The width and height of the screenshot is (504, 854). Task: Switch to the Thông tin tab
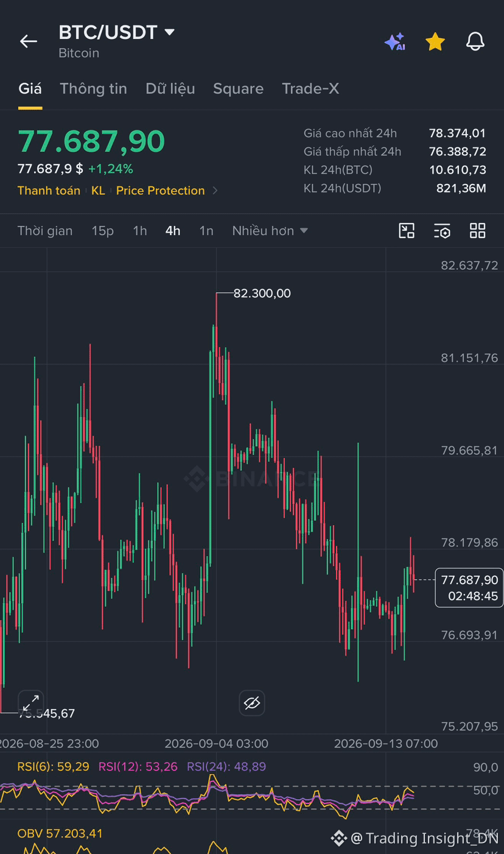[93, 88]
